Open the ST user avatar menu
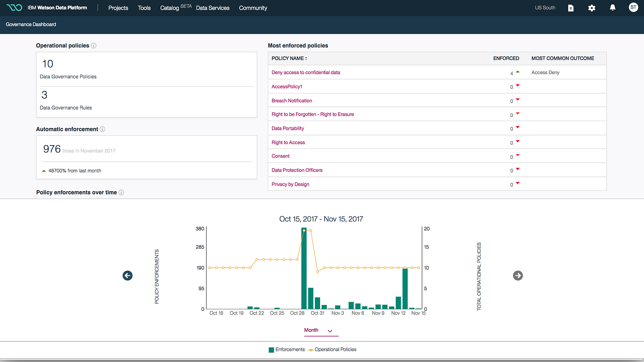 pyautogui.click(x=633, y=8)
